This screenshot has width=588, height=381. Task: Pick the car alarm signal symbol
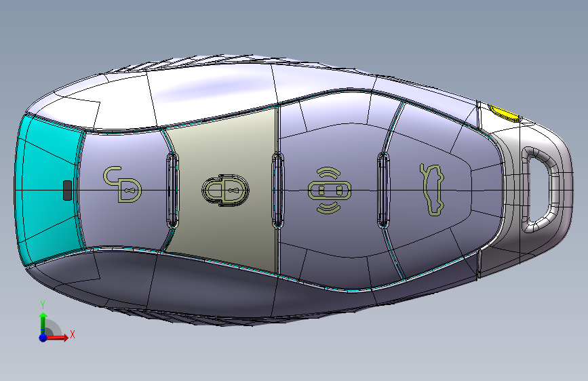point(329,190)
